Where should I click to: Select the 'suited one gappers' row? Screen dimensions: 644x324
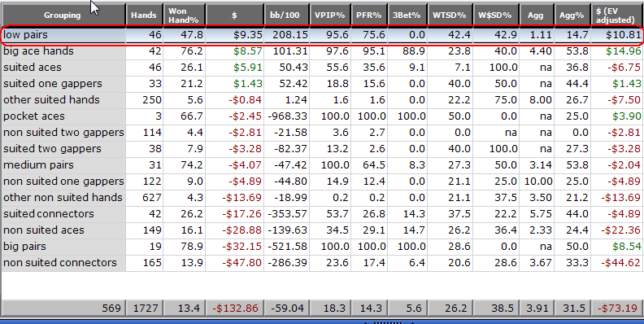coord(322,84)
